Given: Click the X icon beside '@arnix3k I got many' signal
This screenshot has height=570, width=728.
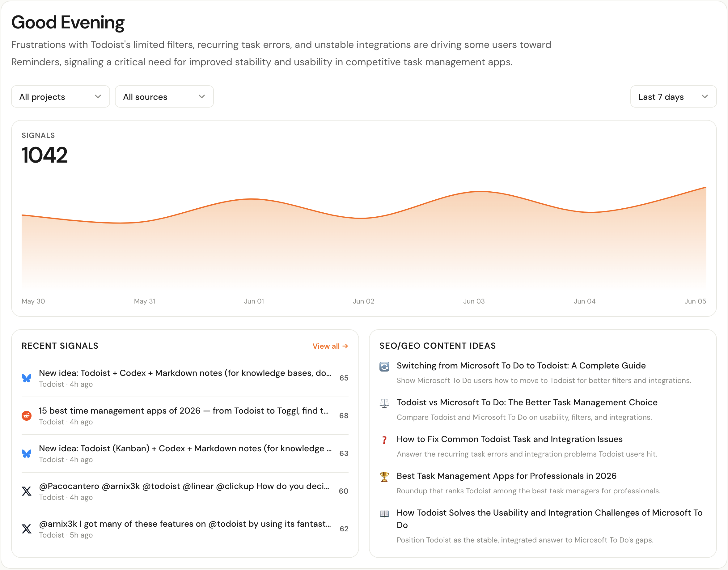Looking at the screenshot, I should pyautogui.click(x=27, y=529).
